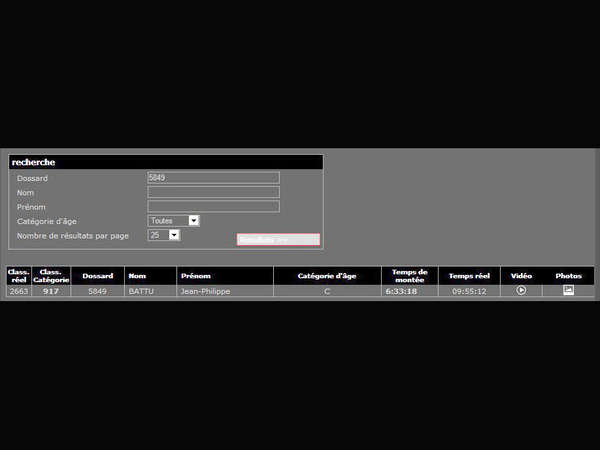Image resolution: width=600 pixels, height=450 pixels.
Task: Click the Photos column header
Action: coord(568,276)
